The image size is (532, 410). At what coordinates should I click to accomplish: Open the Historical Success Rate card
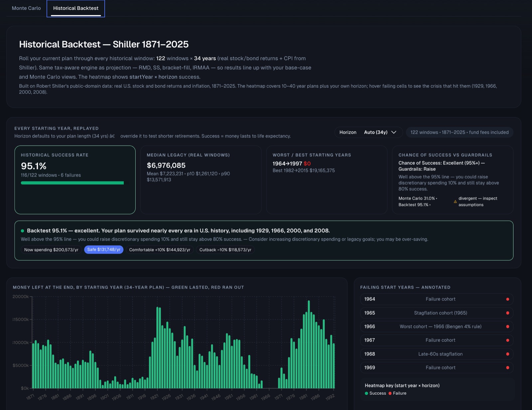click(75, 180)
